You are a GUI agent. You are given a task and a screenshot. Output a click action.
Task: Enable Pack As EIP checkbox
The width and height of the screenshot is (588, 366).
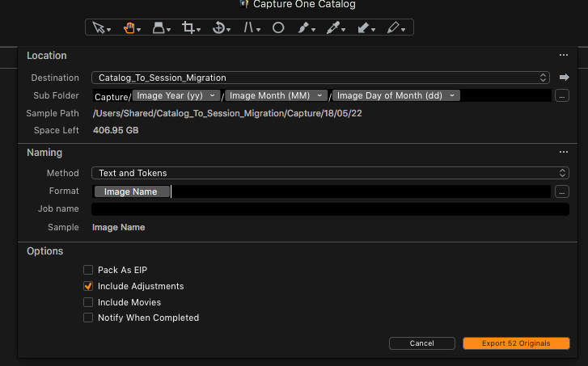pos(88,270)
